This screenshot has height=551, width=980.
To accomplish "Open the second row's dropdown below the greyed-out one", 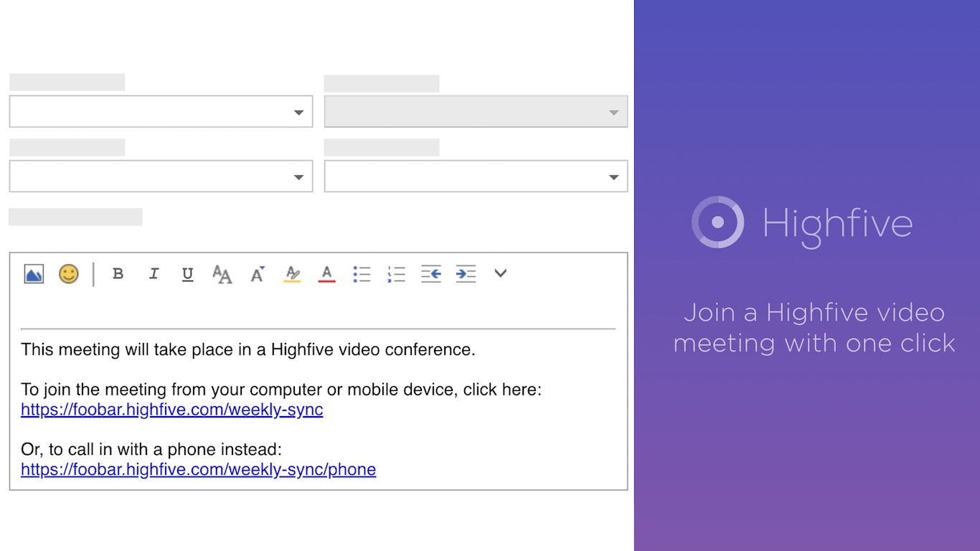I will pyautogui.click(x=476, y=176).
